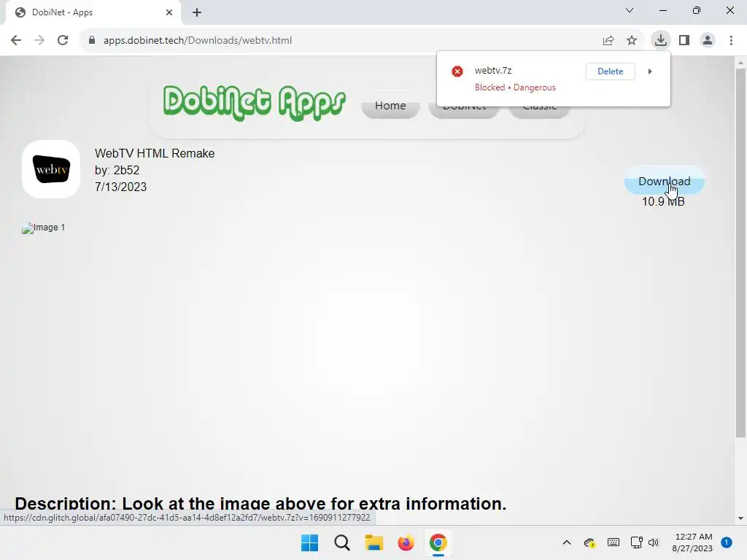This screenshot has height=560, width=747.
Task: Delete the blocked webtv.7z download
Action: (611, 71)
